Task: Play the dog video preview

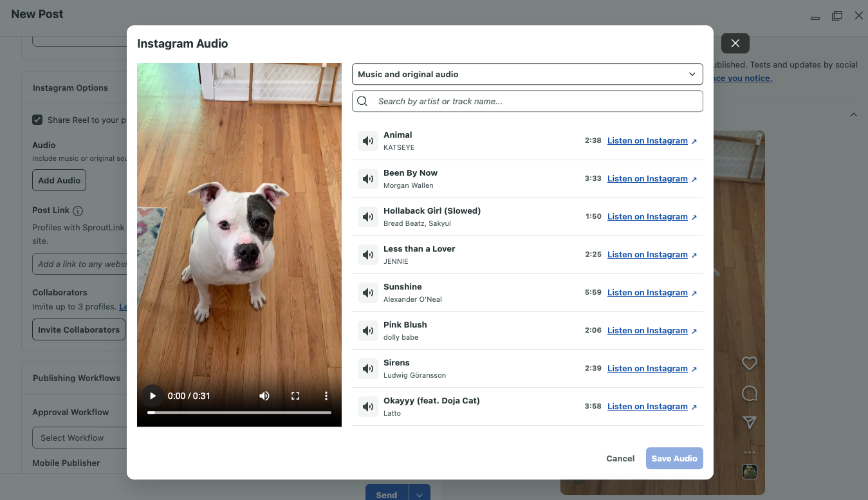Action: coord(152,396)
